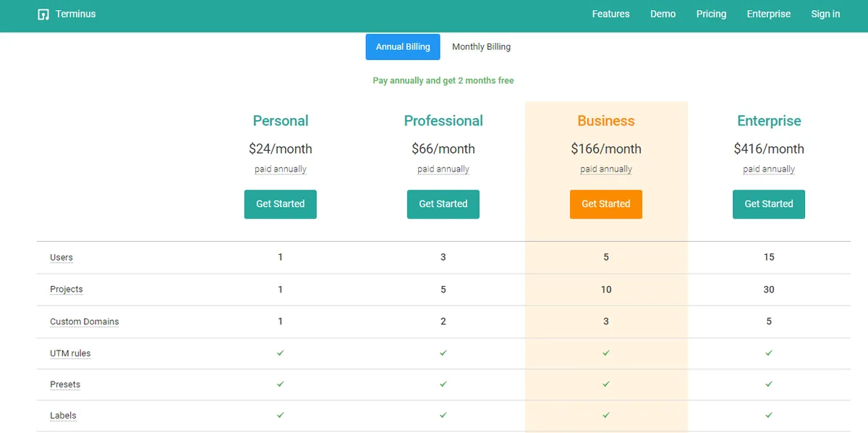The width and height of the screenshot is (868, 433).
Task: Click the Professional plan Presets checkmark
Action: click(443, 384)
